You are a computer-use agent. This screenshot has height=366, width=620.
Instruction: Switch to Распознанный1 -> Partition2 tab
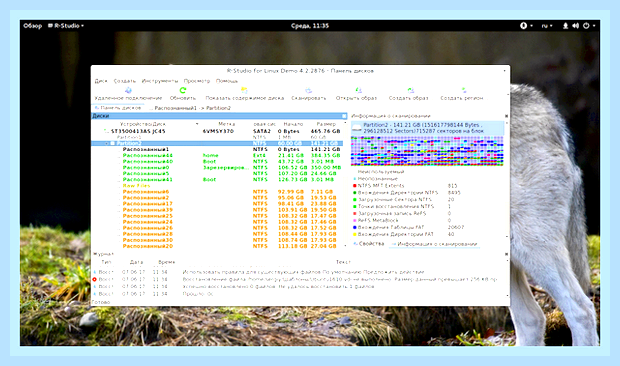click(x=190, y=108)
